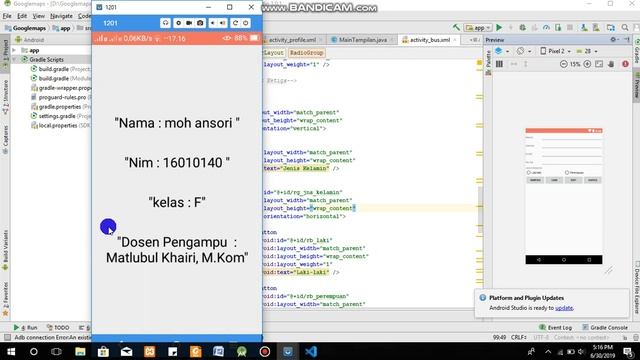
Task: Click the Debug app bug icon
Action: [x=522, y=28]
